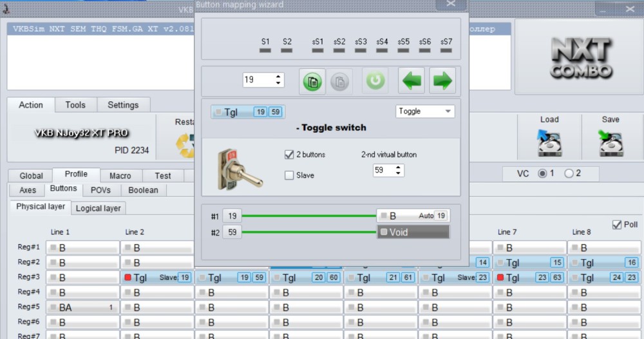This screenshot has width=644, height=339.
Task: Select Reg#3 Tgl Slave 23 cell
Action: click(x=455, y=277)
